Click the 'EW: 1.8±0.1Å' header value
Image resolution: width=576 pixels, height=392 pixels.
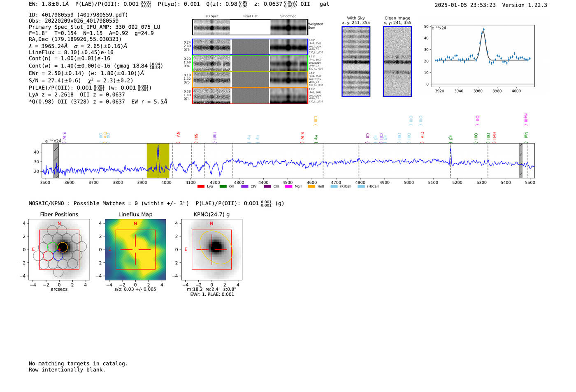pyautogui.click(x=49, y=4)
